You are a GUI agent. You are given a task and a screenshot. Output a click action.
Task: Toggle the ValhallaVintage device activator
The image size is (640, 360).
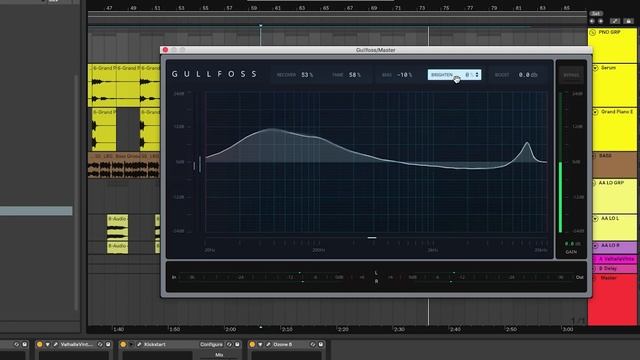point(40,344)
